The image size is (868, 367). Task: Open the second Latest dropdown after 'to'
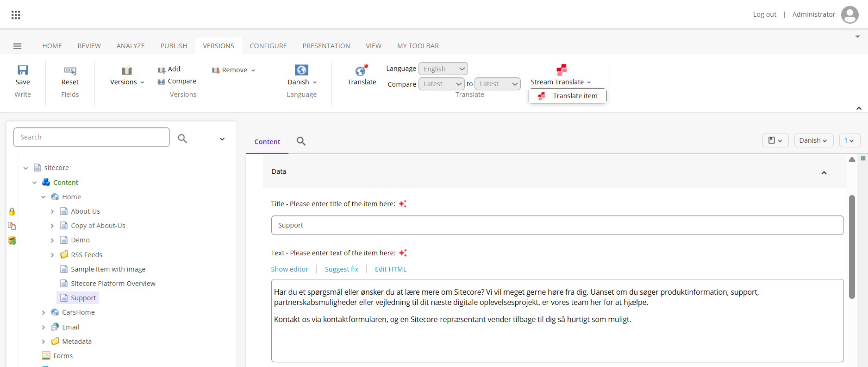click(x=498, y=84)
